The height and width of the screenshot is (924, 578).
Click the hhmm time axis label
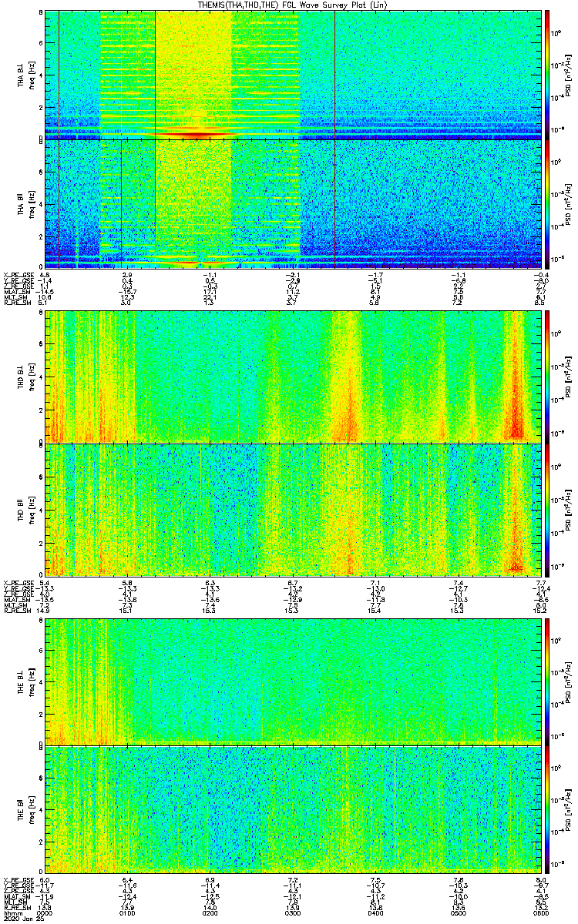tap(13, 912)
